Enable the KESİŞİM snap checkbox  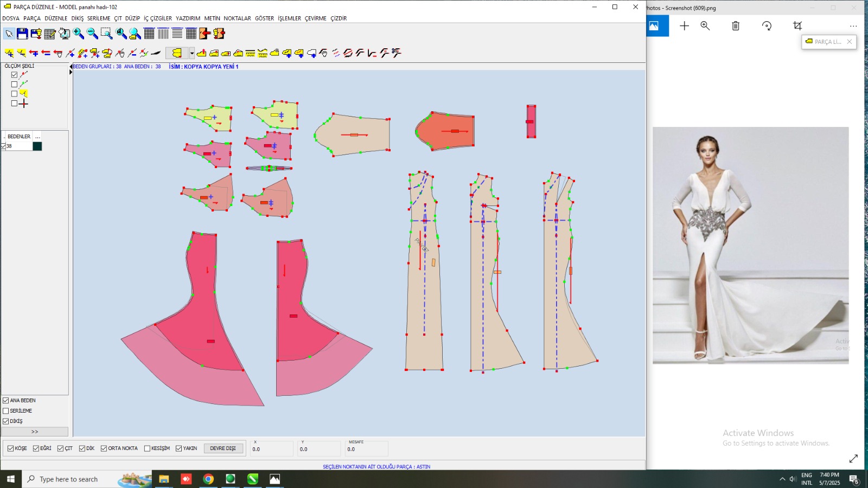point(147,448)
